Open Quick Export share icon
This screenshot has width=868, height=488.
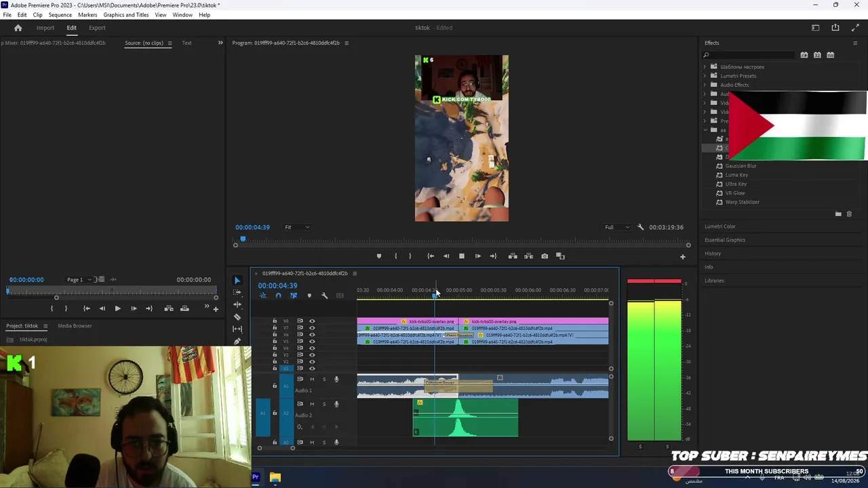pos(835,28)
